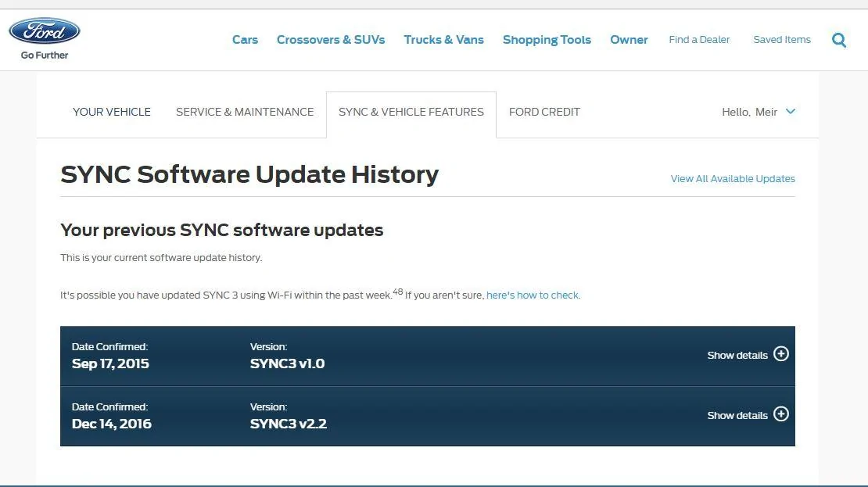Click "SYNC Software Update History" heading
Screen dimensions: 868x487
coord(249,175)
